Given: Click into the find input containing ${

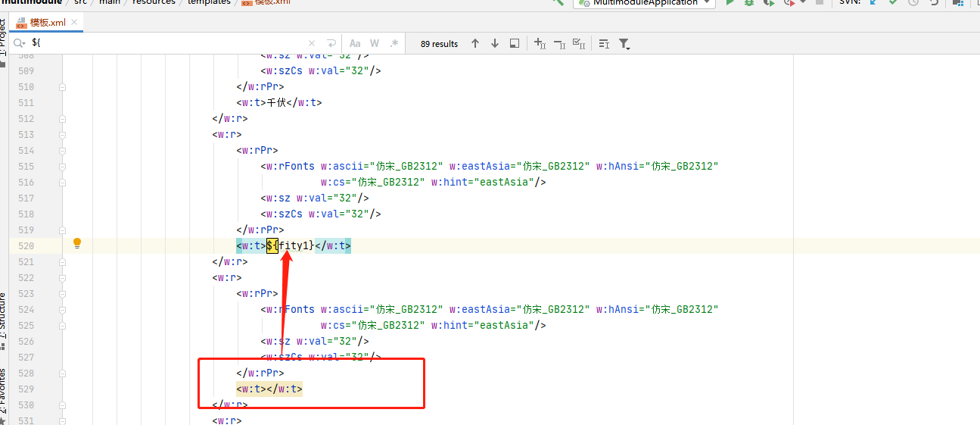Looking at the screenshot, I should pos(166,44).
